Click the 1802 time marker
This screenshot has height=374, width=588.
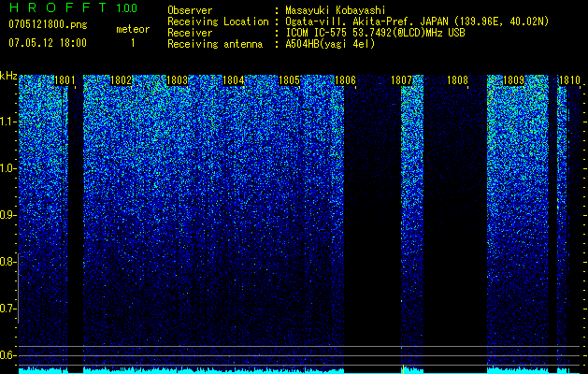pyautogui.click(x=121, y=80)
